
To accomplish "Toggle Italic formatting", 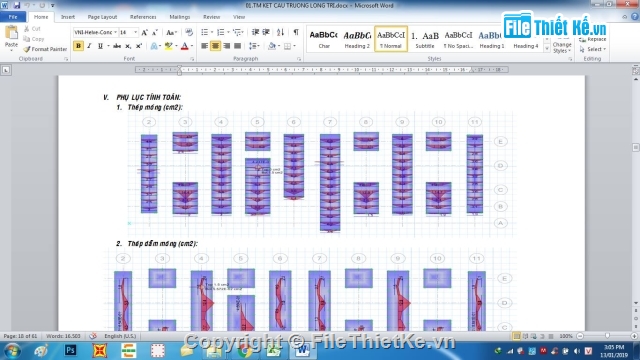I will coord(89,46).
